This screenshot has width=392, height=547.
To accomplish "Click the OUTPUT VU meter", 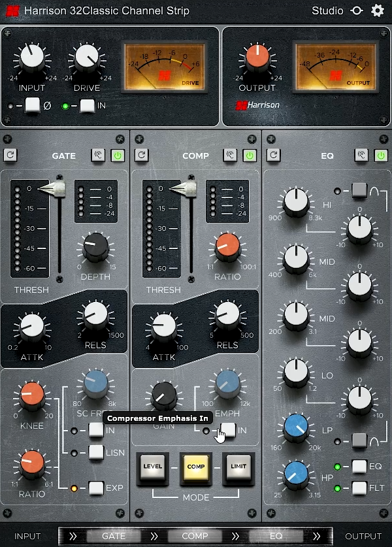I will [x=336, y=67].
